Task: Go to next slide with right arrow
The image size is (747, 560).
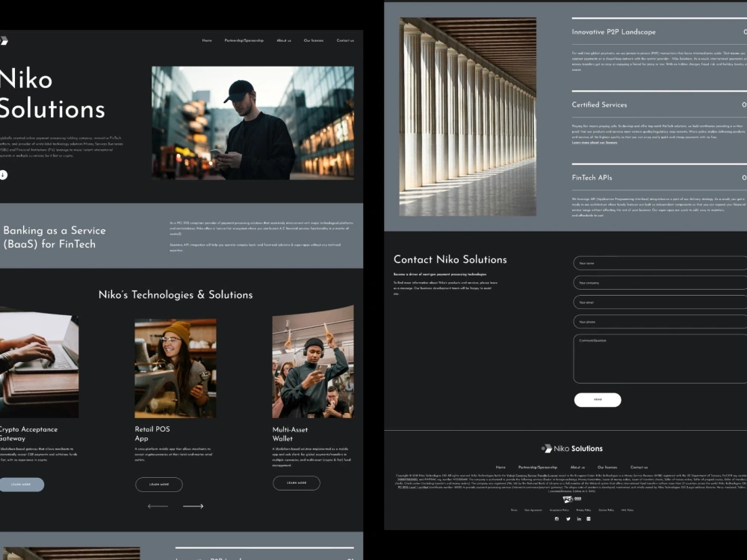Action: point(193,506)
